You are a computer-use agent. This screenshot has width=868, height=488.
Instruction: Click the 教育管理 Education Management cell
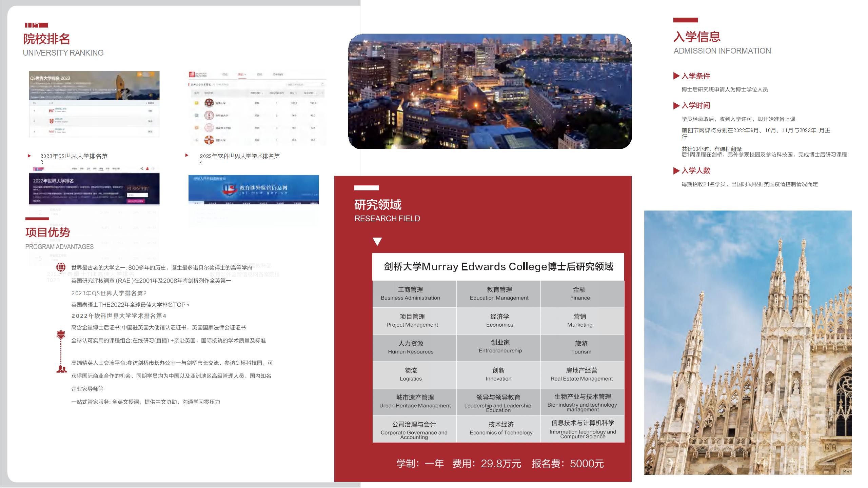click(x=498, y=294)
